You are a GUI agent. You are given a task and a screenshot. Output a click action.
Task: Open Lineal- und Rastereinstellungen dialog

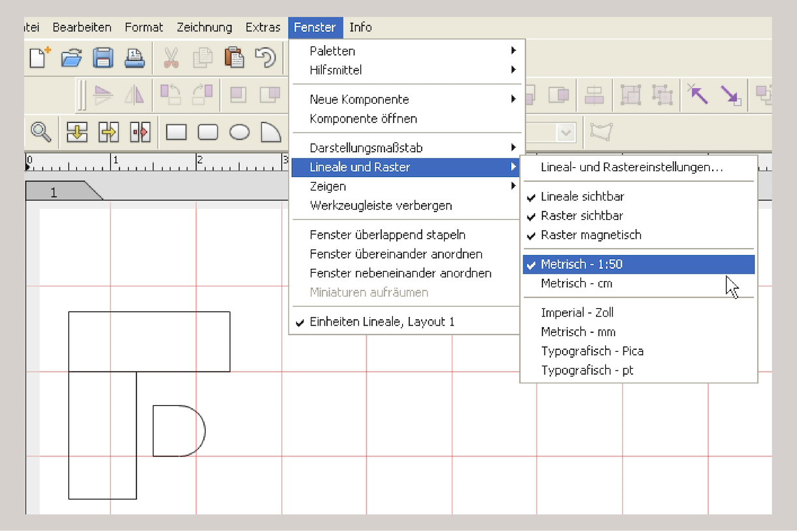631,167
